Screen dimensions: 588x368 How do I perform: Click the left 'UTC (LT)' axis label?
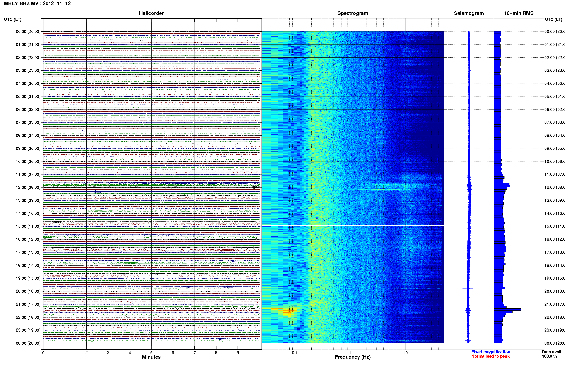13,19
